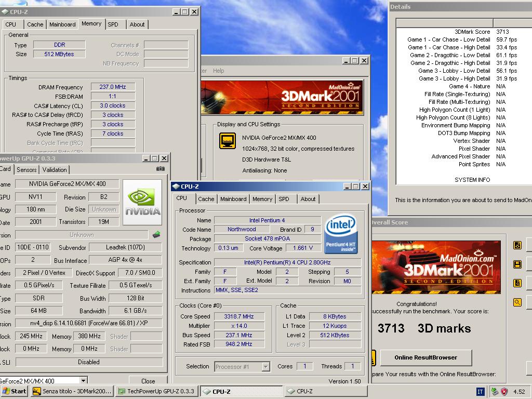
Task: Switch to the Sensors tab in GPU-Z
Action: 26,170
